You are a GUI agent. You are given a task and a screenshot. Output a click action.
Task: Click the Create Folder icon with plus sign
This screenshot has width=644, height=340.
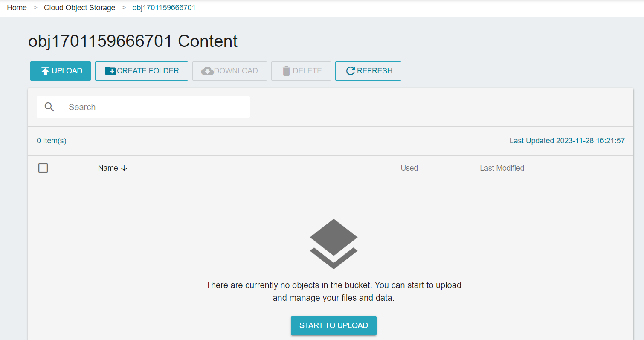pos(110,71)
